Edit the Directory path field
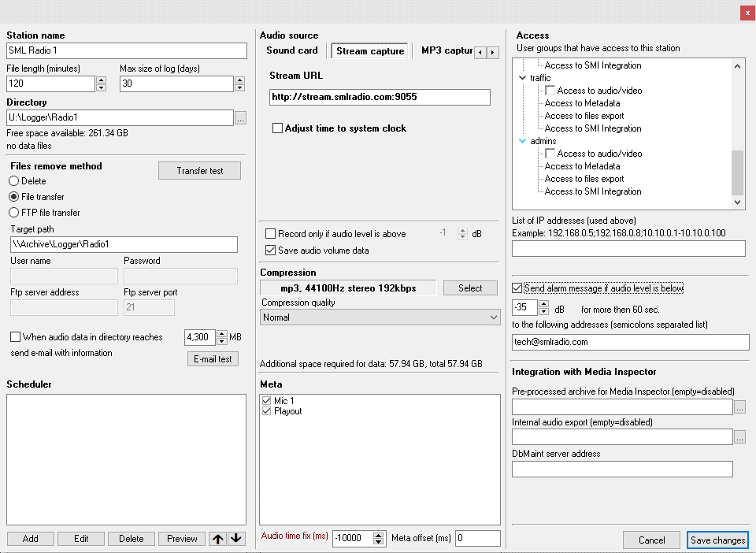Viewport: 756px width, 553px height. 120,117
